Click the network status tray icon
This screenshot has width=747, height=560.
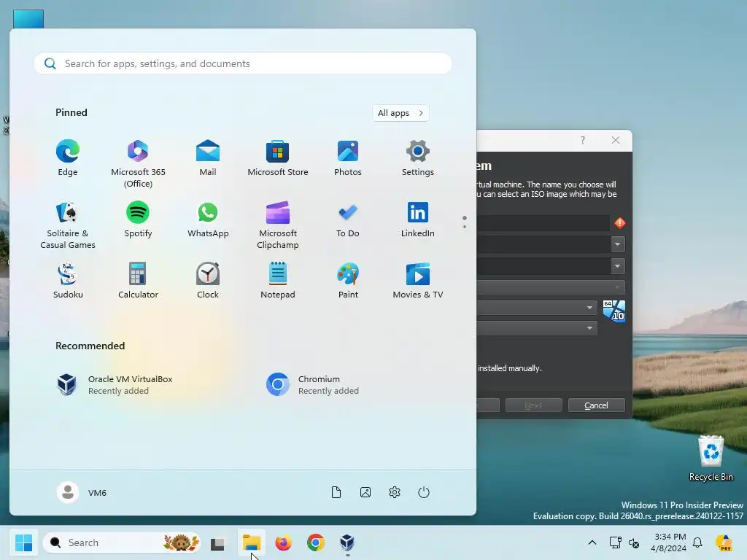616,542
